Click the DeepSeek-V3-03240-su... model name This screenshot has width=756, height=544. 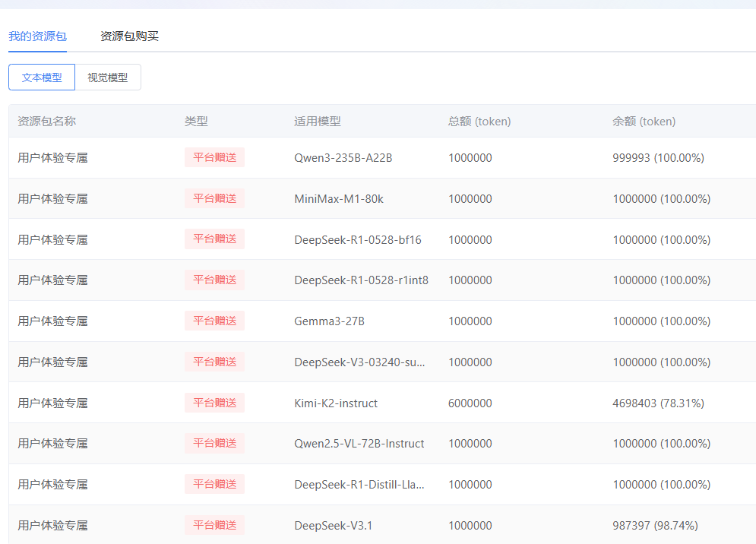[x=359, y=362]
